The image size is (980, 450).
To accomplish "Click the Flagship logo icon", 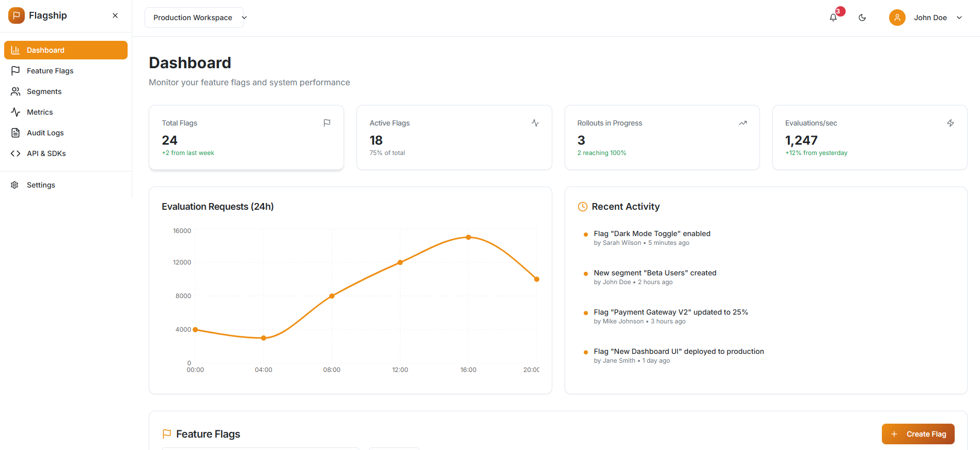I will tap(17, 15).
